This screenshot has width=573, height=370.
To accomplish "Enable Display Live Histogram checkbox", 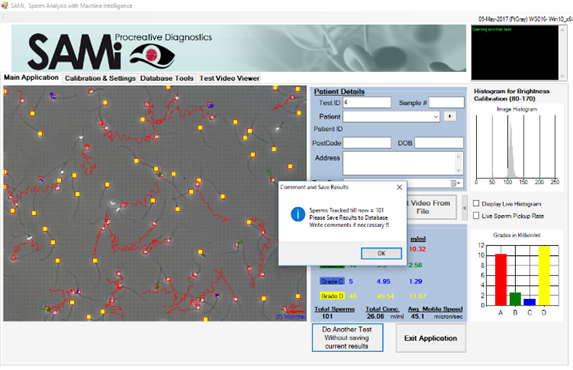I will [476, 203].
